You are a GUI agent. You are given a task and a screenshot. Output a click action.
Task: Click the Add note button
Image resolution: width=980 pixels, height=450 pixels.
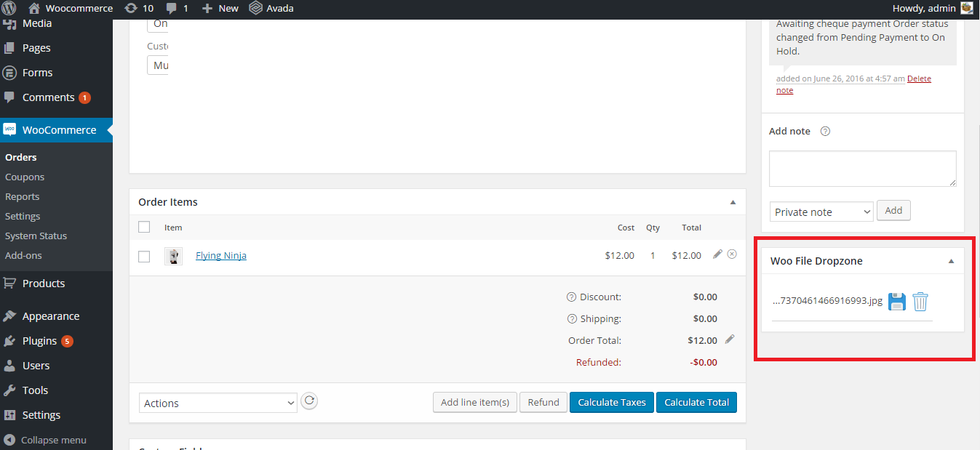point(893,210)
